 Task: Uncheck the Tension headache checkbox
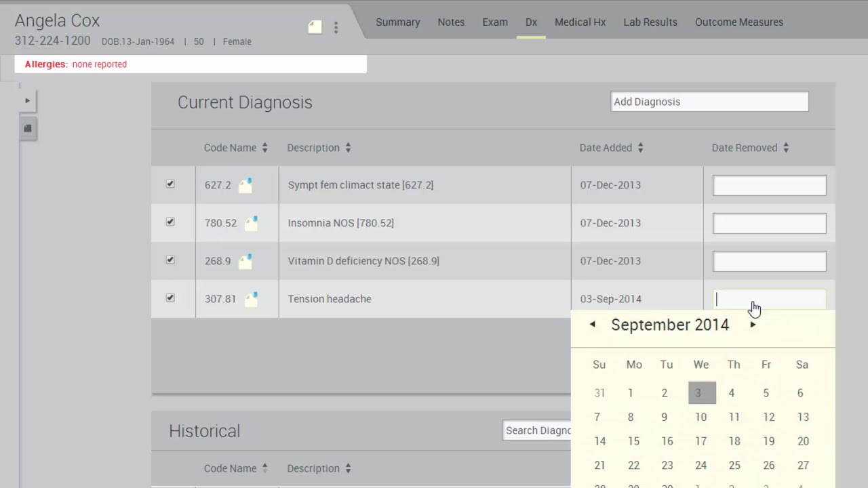click(170, 298)
